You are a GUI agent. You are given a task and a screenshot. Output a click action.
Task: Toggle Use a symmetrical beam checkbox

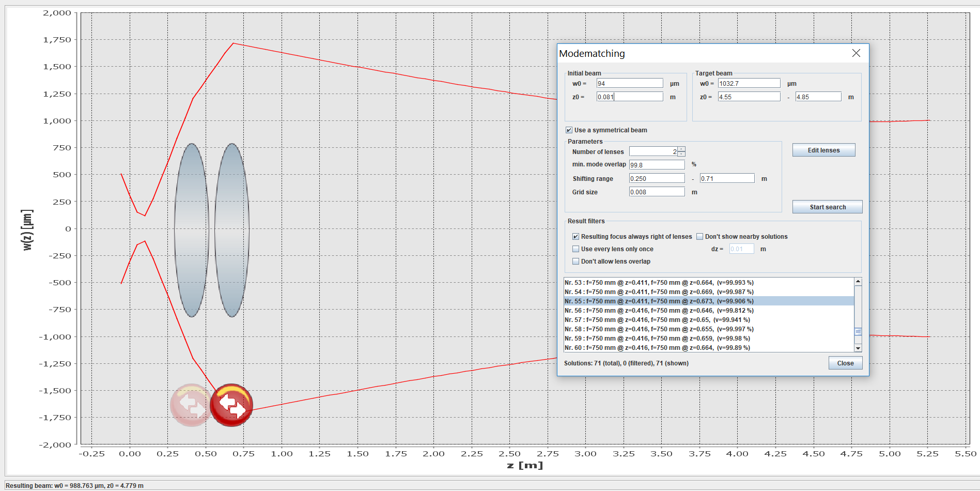[x=569, y=130]
